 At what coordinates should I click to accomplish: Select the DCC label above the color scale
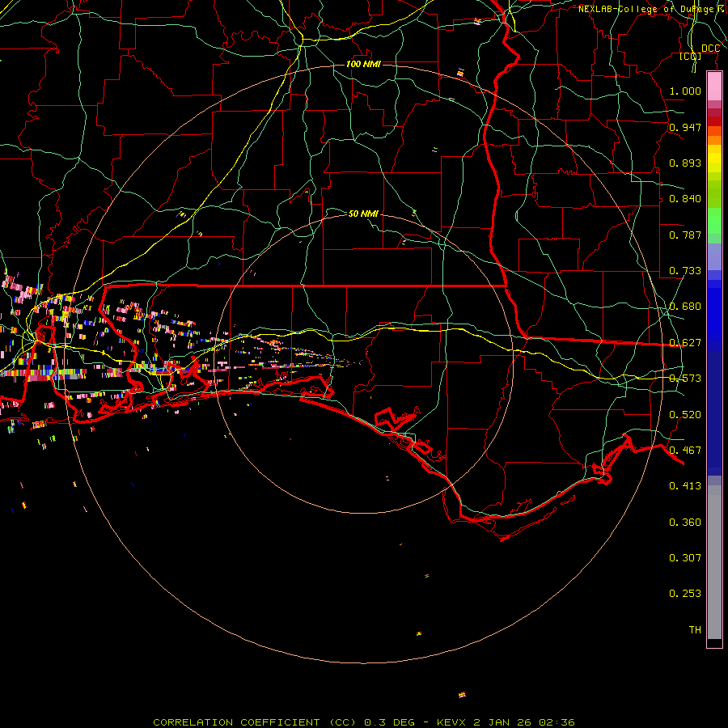click(710, 49)
